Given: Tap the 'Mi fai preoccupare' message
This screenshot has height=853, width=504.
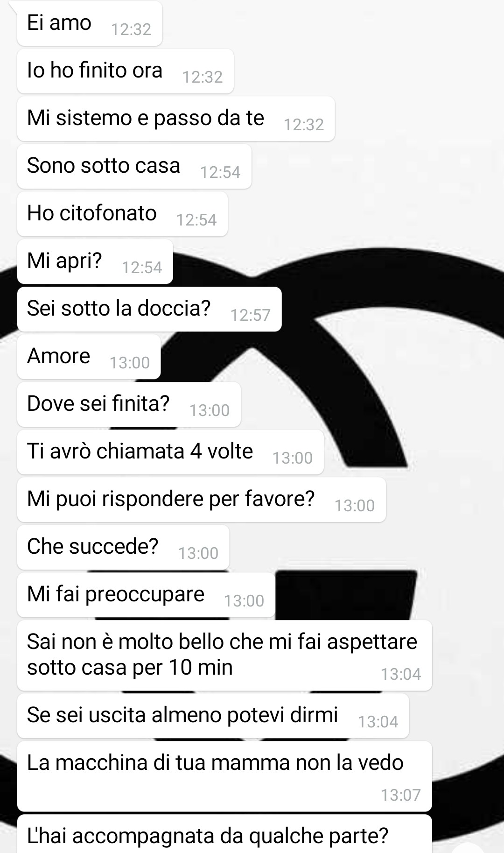Looking at the screenshot, I should tap(146, 595).
